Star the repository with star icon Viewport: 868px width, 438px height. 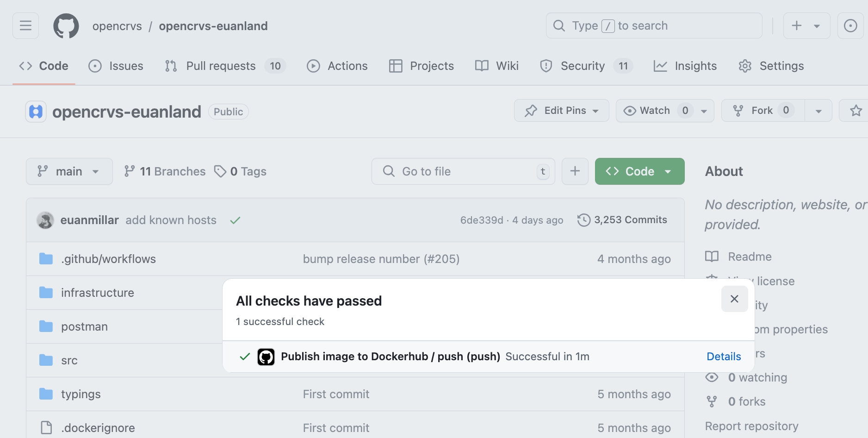(856, 111)
